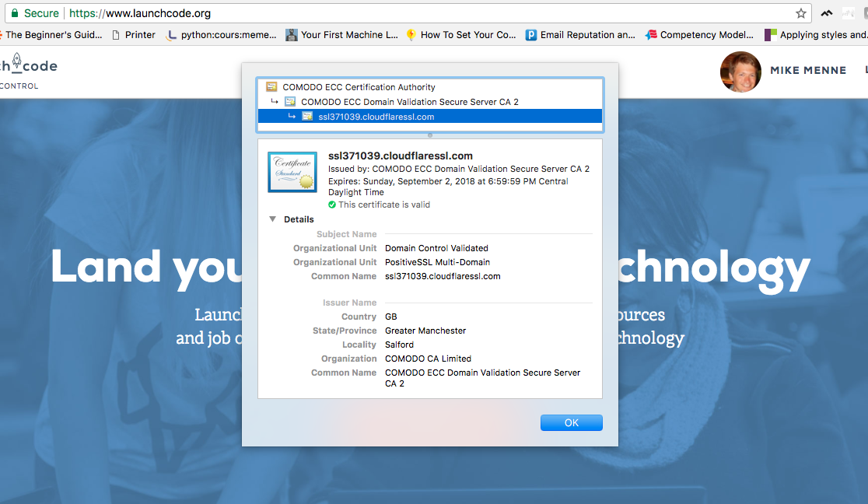
Task: Open How To Set Your Co... bookmark
Action: point(460,35)
